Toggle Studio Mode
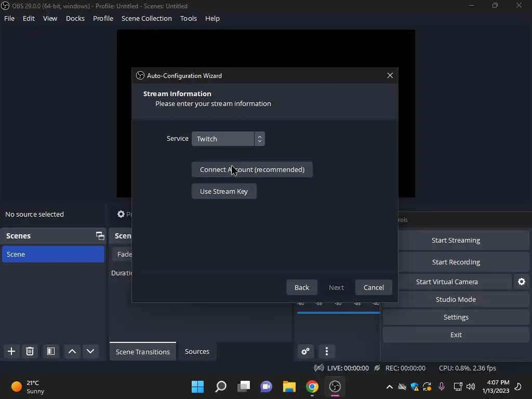 point(456,299)
